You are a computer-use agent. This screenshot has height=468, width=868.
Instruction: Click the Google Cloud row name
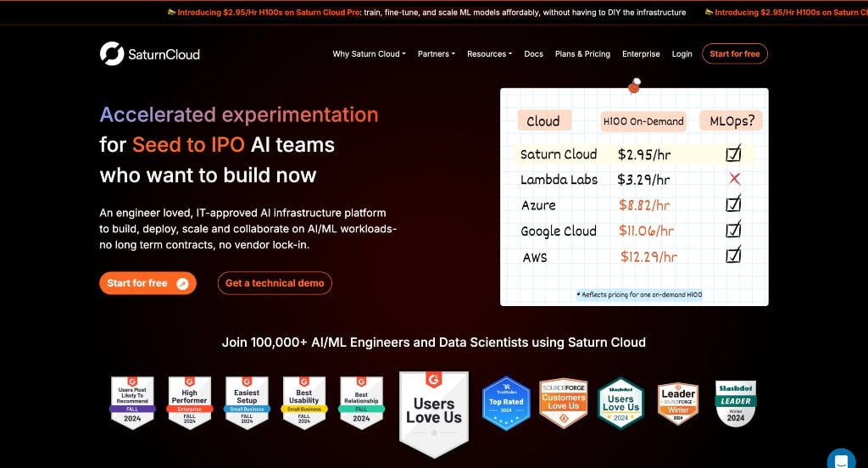tap(559, 231)
